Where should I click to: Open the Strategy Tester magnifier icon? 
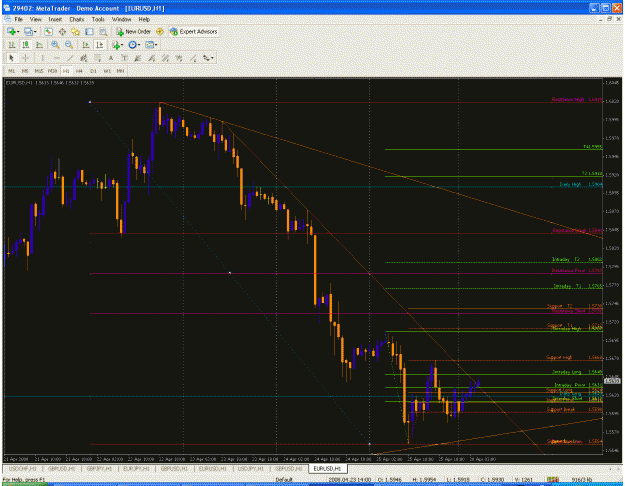[x=103, y=31]
